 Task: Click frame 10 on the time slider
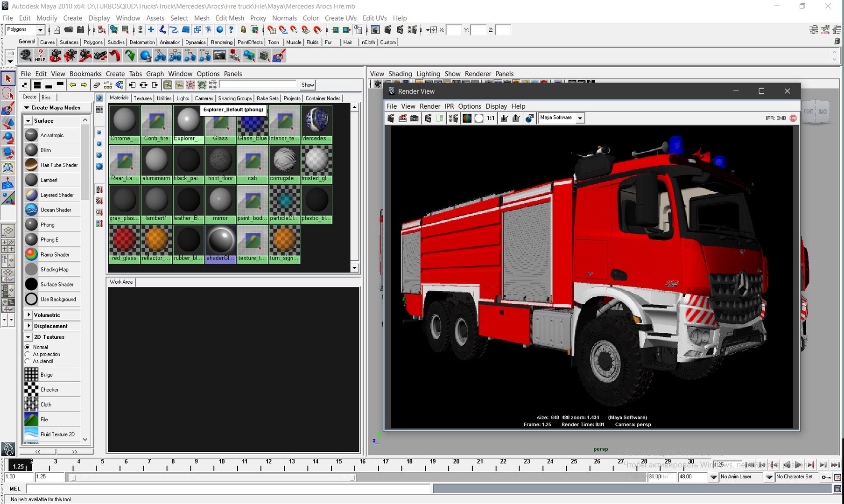221,465
